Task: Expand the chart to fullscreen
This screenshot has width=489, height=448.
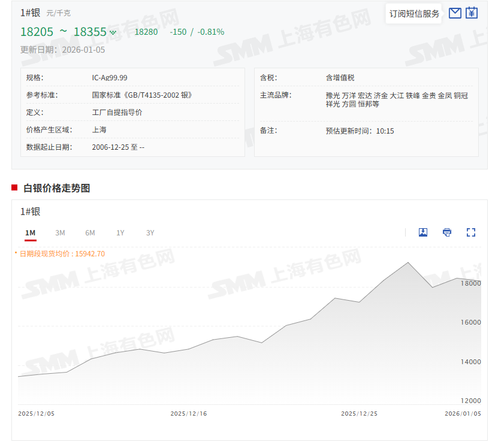Action: tap(471, 232)
